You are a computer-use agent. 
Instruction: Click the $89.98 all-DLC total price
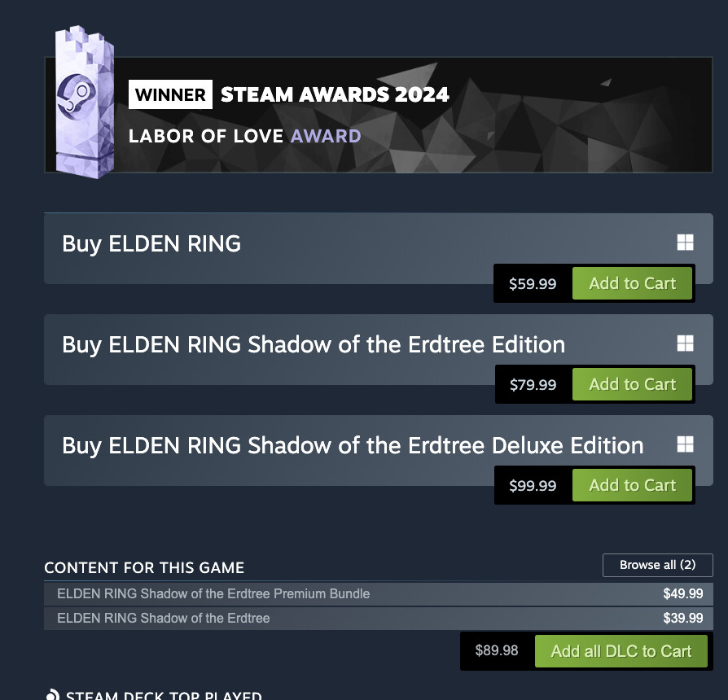pos(497,651)
